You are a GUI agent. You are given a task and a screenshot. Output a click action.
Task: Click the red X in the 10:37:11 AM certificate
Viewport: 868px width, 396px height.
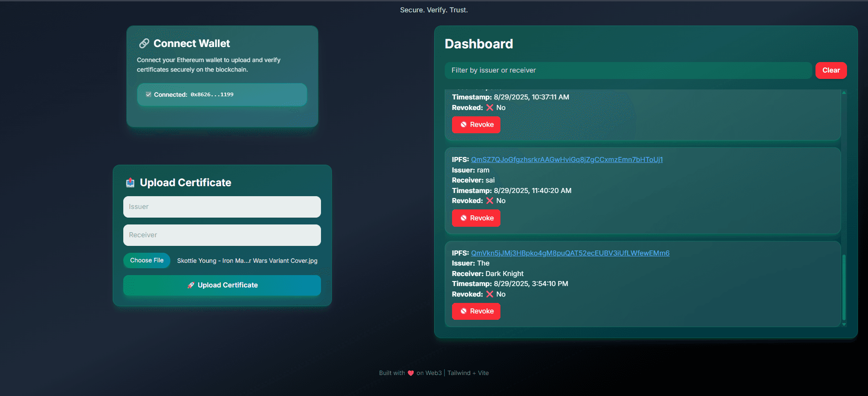[489, 108]
